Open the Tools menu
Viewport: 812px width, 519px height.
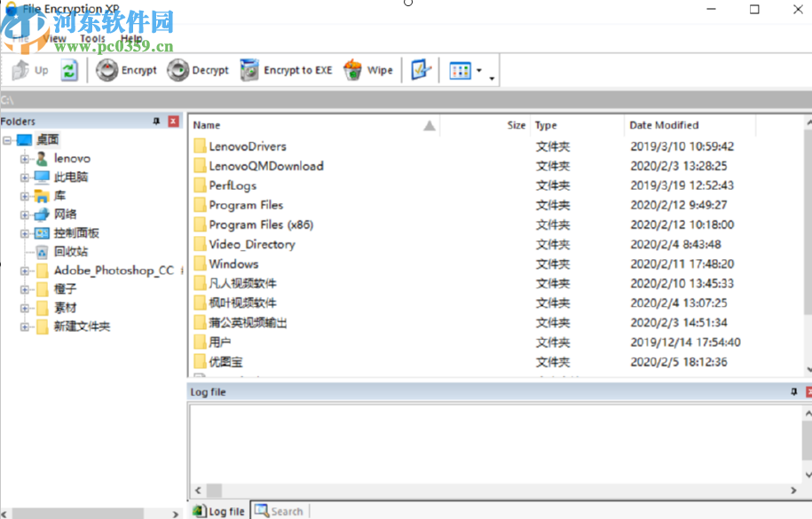(91, 38)
